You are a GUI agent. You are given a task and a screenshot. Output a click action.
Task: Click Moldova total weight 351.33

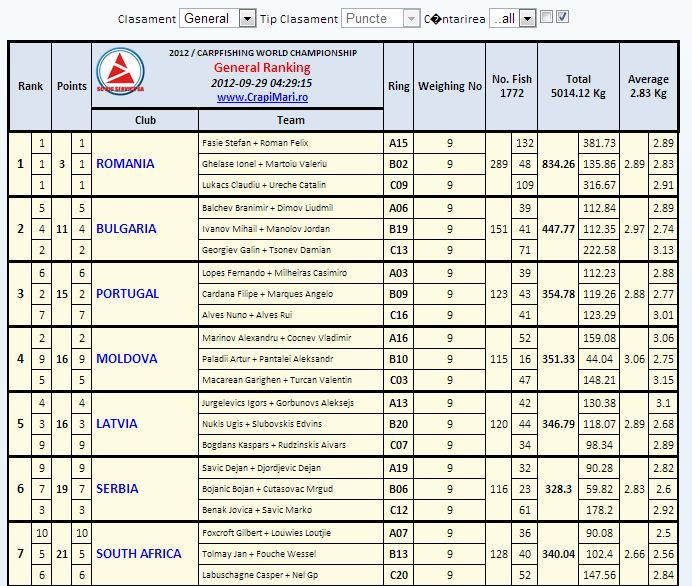click(558, 359)
